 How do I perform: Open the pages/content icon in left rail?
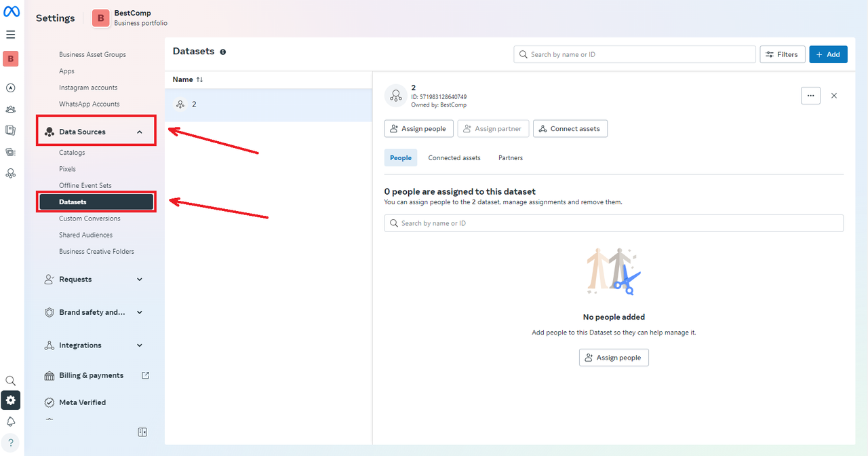pyautogui.click(x=11, y=130)
